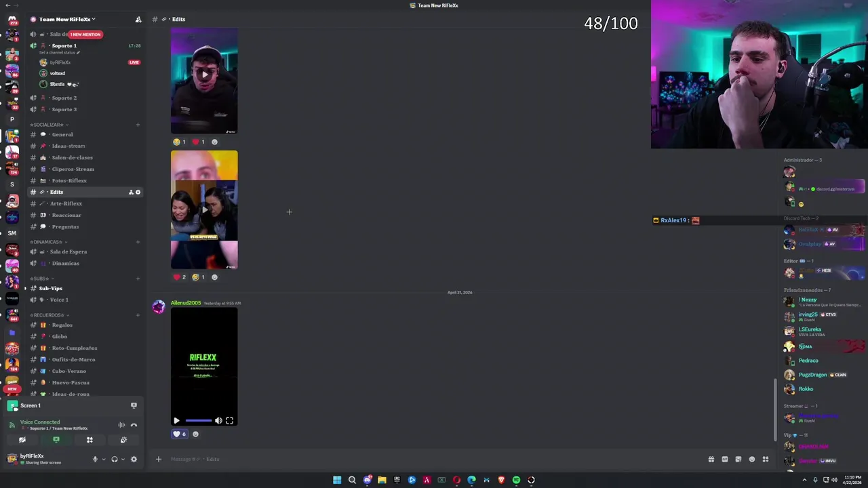Open microphone input options dropdown
This screenshot has height=488, width=868.
103,459
